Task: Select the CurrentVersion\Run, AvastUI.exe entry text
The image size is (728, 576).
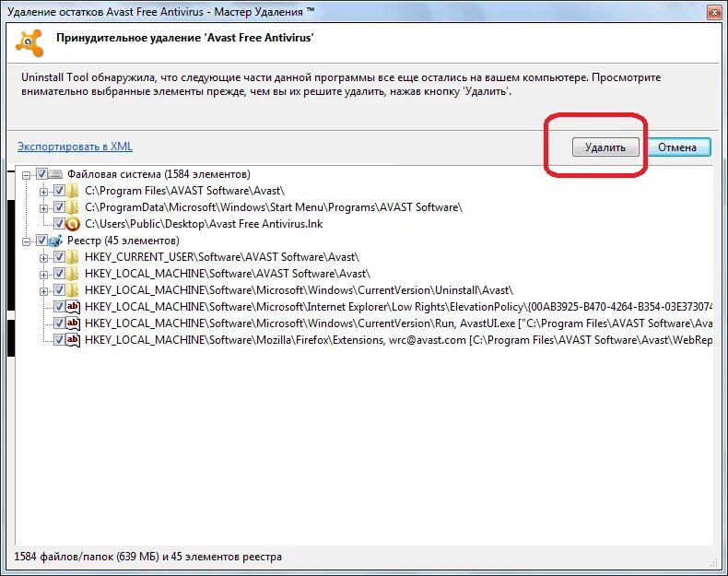Action: (x=399, y=323)
